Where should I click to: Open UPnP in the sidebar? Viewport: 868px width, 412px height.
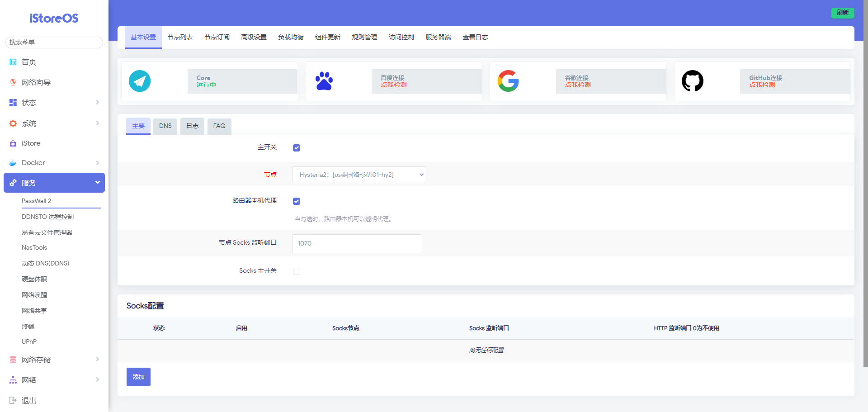[29, 341]
